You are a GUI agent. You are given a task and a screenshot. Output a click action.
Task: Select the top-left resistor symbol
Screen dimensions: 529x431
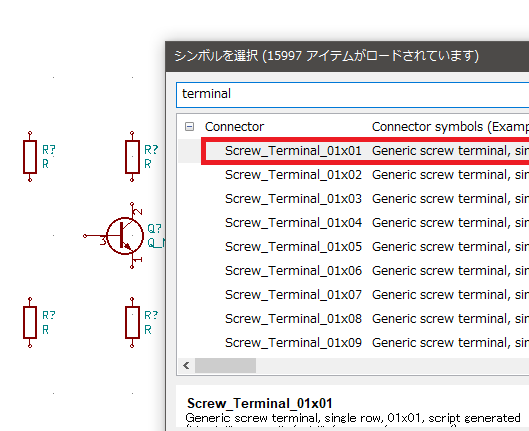coord(30,157)
